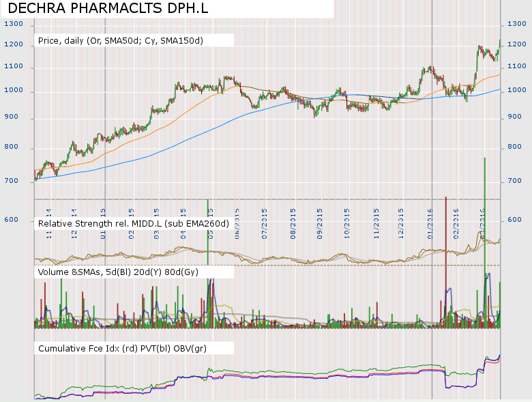Select the 09/2015 date marker

[320, 220]
